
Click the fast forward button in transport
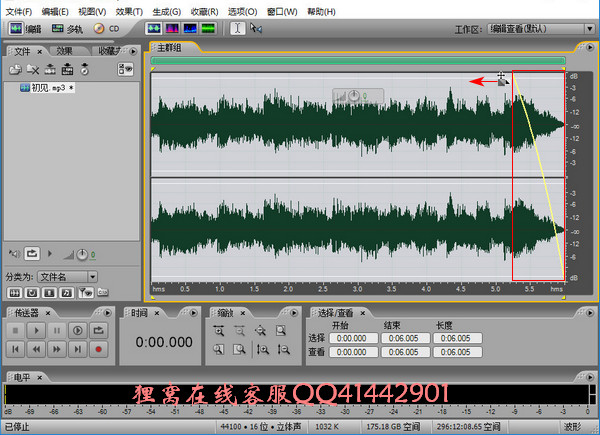[x=57, y=349]
